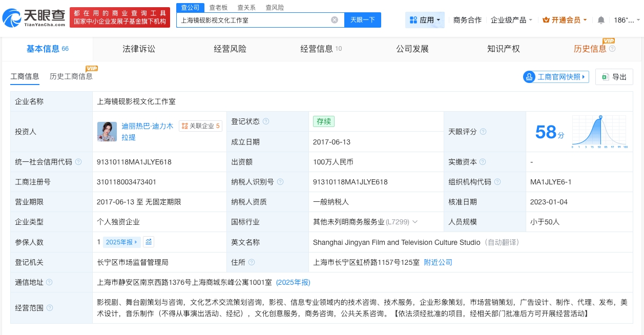The height and width of the screenshot is (335, 644).
Task: Select credit code 91310118MA1JLYE618 under 统一社会信用代码
Action: (x=134, y=162)
